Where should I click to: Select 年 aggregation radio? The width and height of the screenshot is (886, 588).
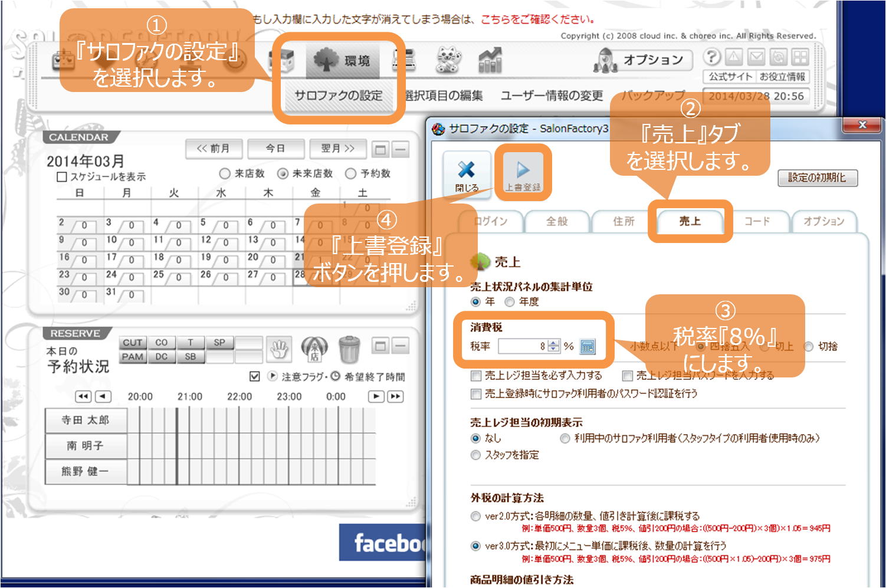(x=475, y=301)
